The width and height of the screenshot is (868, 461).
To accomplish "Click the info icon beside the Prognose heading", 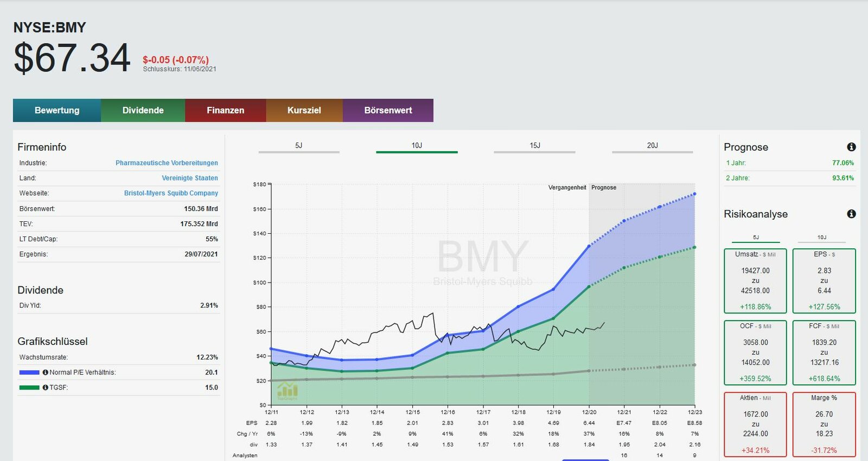I will (x=851, y=147).
